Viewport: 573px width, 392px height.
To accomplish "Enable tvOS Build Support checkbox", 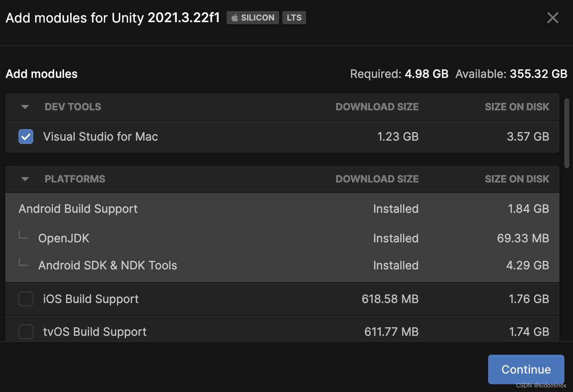I will click(26, 332).
